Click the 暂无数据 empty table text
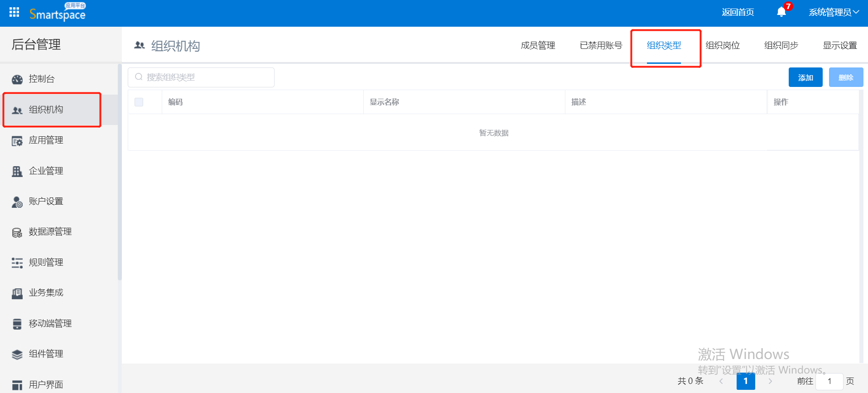 (494, 133)
